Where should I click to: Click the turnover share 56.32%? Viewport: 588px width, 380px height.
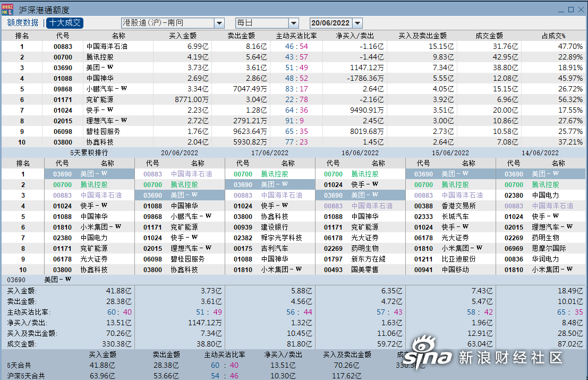click(x=570, y=100)
